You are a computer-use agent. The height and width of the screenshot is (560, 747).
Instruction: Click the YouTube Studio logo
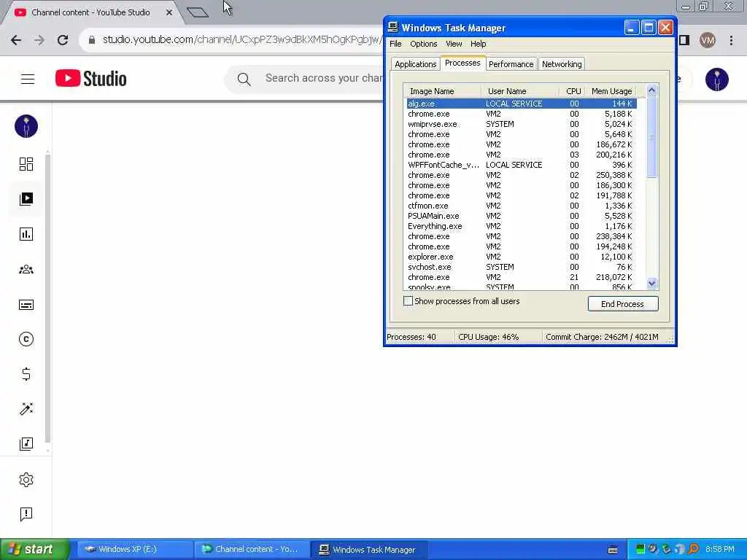[x=91, y=79]
